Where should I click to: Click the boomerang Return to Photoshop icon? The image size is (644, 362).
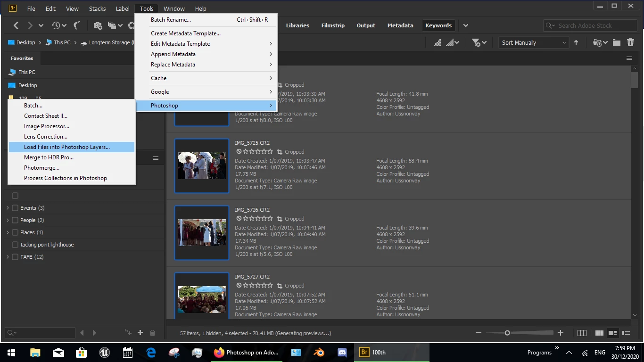[76, 25]
